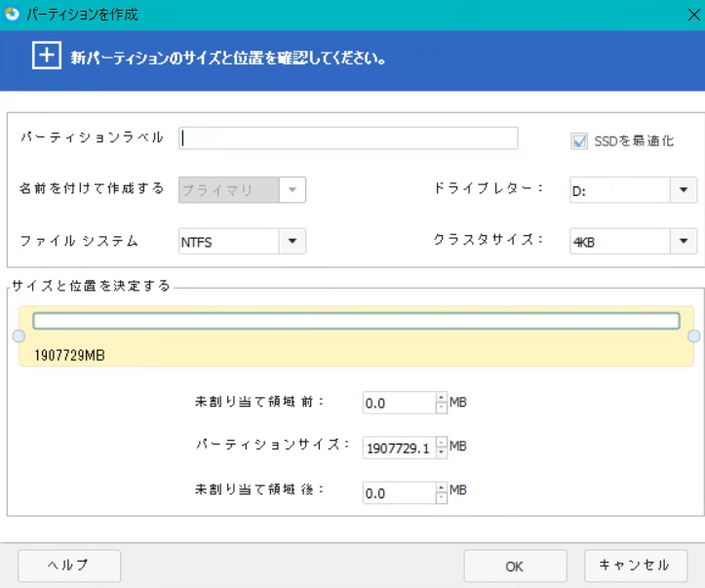Click the パーティションサイズ value field

[x=398, y=448]
